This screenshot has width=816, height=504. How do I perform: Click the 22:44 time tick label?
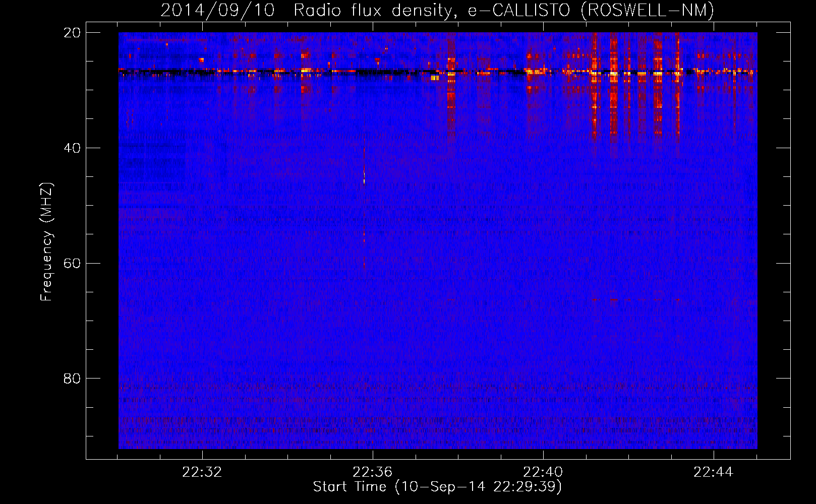[x=713, y=472]
